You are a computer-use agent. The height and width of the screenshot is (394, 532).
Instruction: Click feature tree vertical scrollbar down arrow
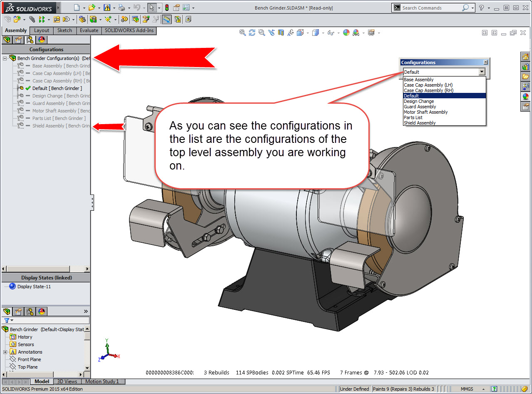(87, 368)
